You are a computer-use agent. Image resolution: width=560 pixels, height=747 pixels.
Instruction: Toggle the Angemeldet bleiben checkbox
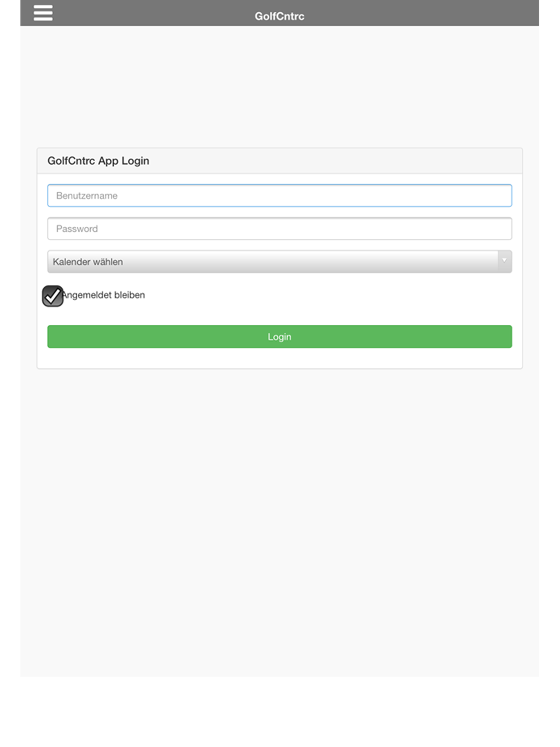(53, 296)
